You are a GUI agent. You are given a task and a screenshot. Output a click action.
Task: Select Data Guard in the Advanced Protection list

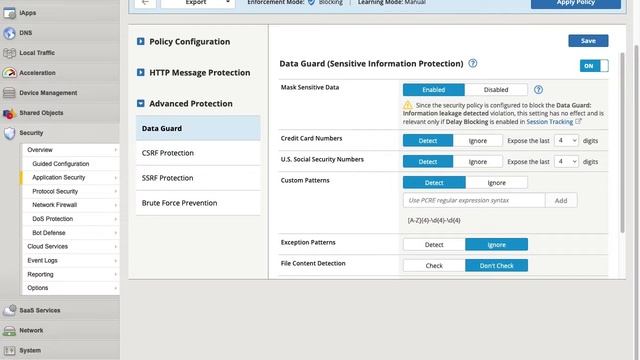(x=198, y=128)
